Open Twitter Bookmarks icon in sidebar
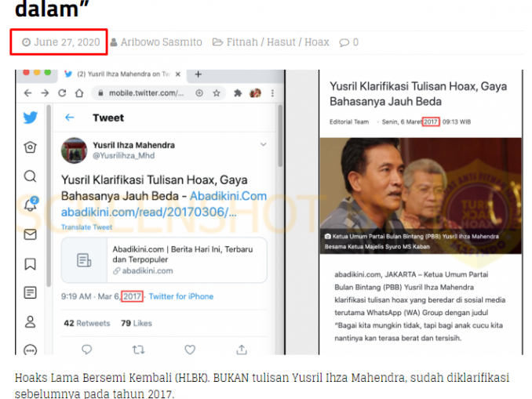532x399 pixels. pyautogui.click(x=30, y=263)
